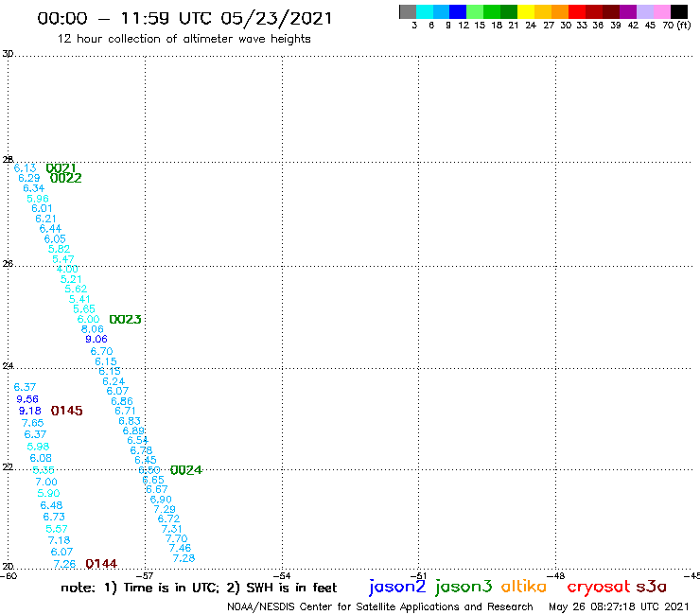This screenshot has height=615, width=700.
Task: Click the timestamp 'May 26 08:27:18 UTC 2021'
Action: (x=619, y=606)
